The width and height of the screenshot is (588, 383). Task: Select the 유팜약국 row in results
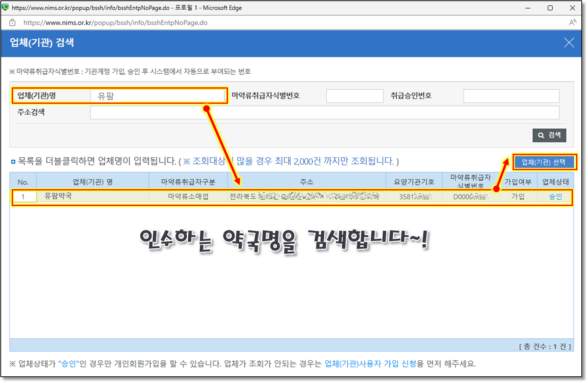pos(58,196)
